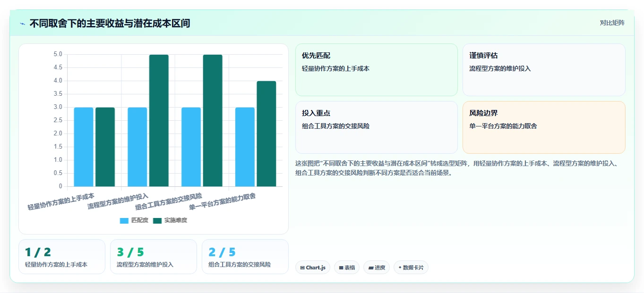The image size is (644, 293).
Task: Click the 数据卡片 tag chip
Action: click(x=411, y=268)
